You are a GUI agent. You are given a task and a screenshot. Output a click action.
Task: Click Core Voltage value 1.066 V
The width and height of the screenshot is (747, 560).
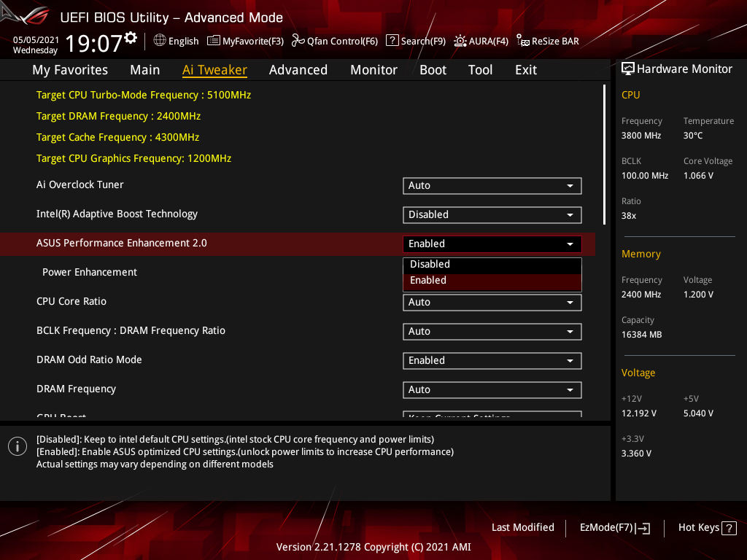click(698, 176)
